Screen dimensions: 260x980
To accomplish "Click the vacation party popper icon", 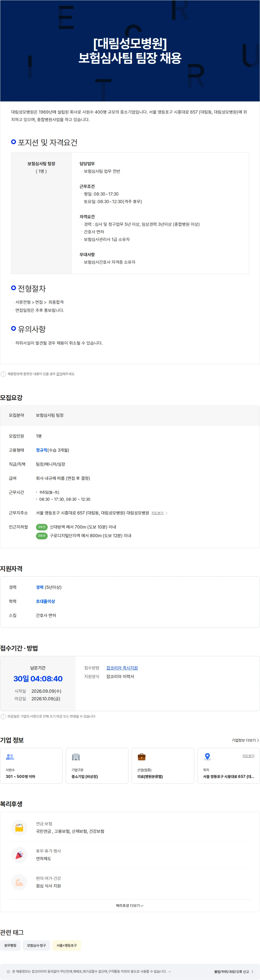I will [x=19, y=855].
